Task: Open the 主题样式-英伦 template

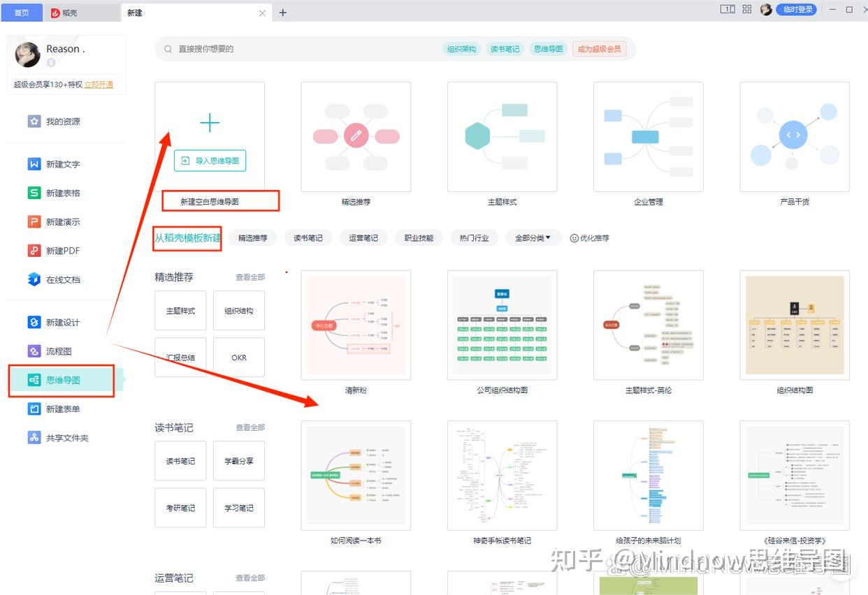Action: coord(649,325)
